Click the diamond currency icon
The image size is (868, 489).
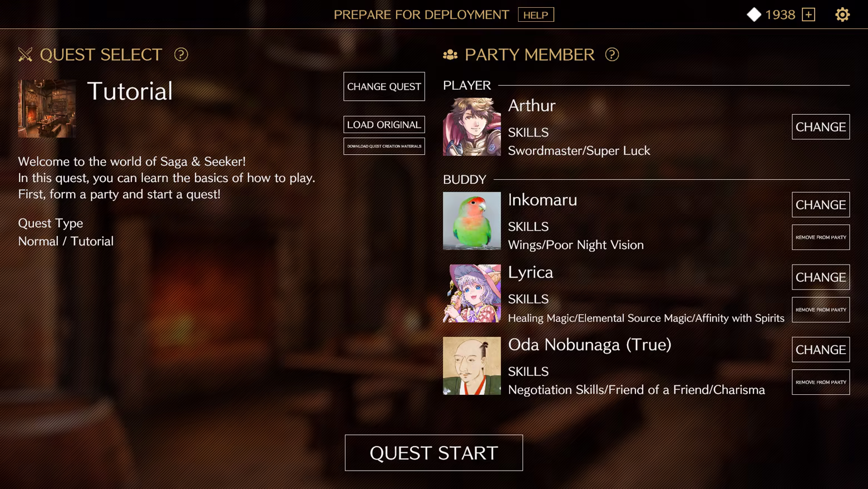click(754, 14)
